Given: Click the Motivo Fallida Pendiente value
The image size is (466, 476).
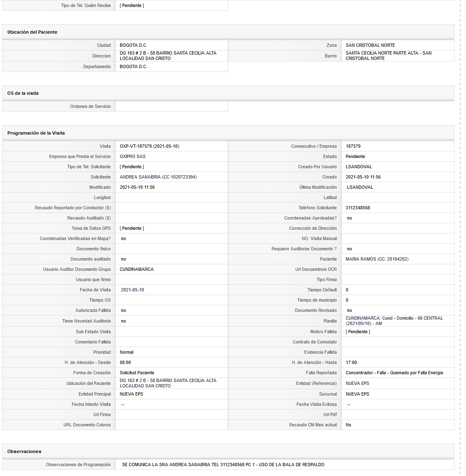Looking at the screenshot, I should [x=358, y=332].
